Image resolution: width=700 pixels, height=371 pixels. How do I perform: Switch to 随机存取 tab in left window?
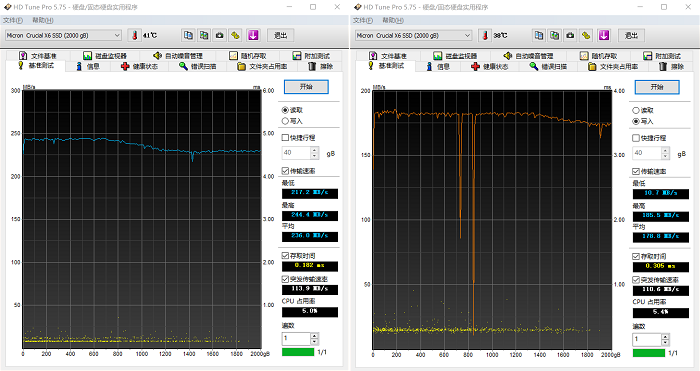248,56
